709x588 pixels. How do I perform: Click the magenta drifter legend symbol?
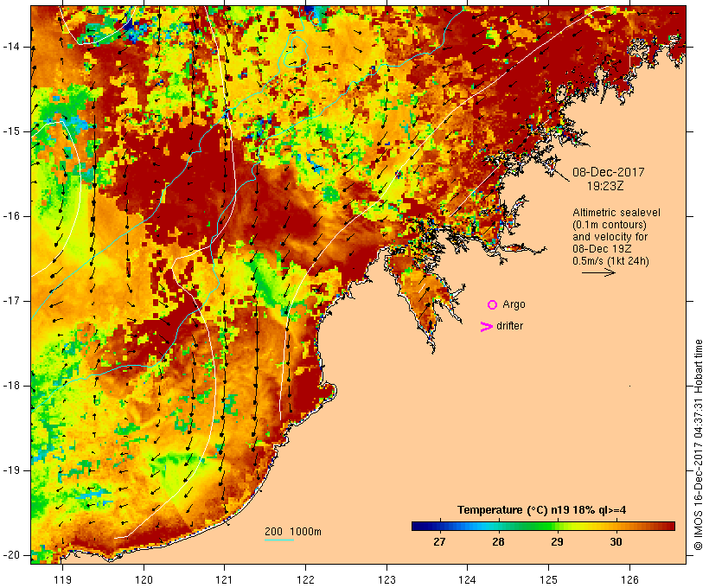(487, 327)
